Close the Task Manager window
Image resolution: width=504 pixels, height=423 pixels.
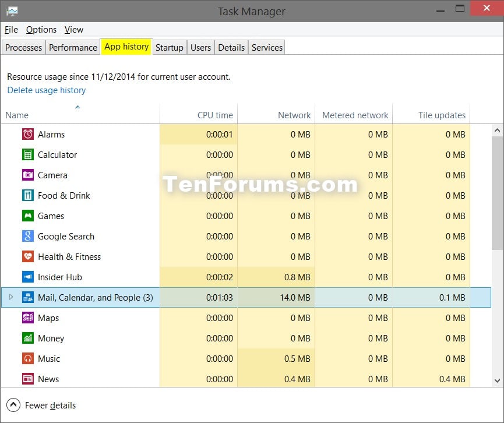click(x=487, y=8)
